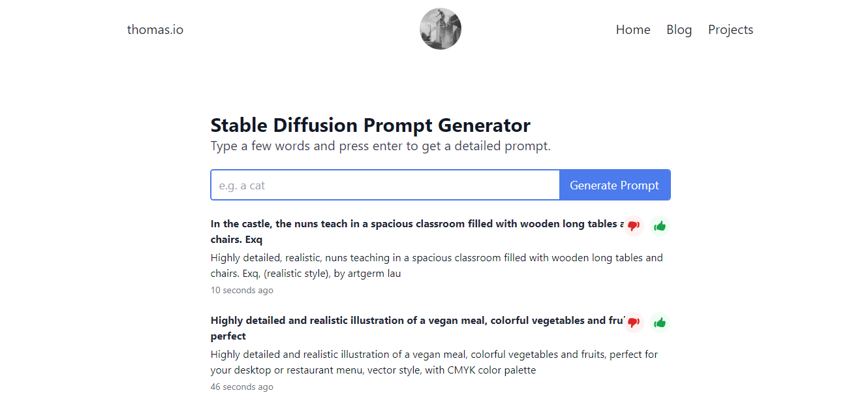Click the "46 seconds ago" timestamp

tap(241, 387)
